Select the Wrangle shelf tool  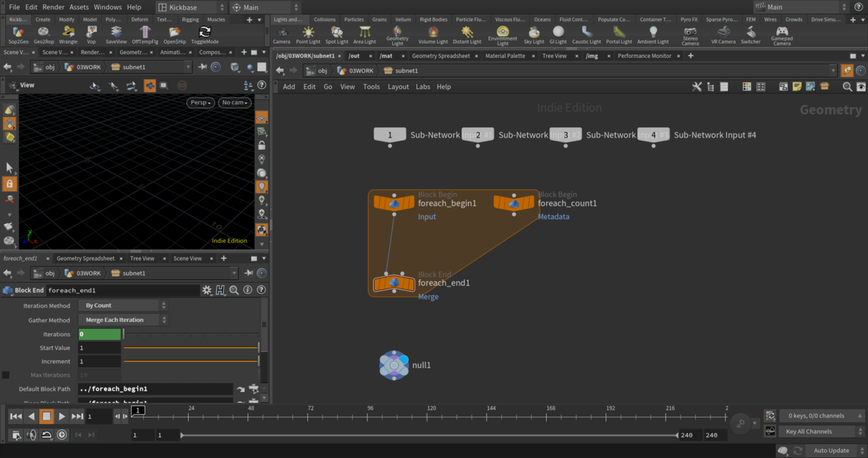point(68,35)
